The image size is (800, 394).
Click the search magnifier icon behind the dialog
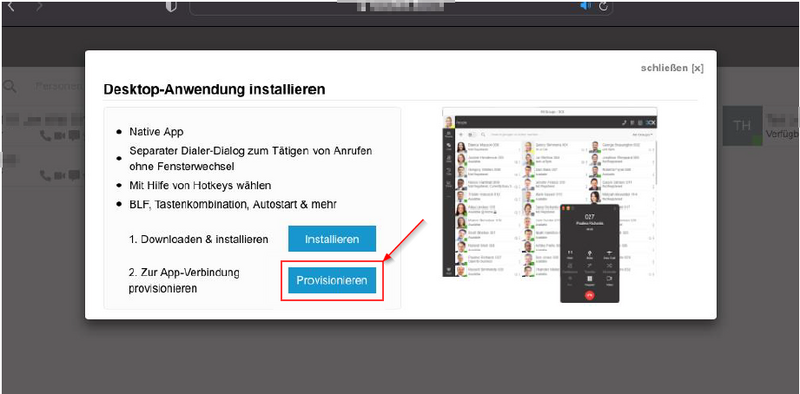click(10, 86)
